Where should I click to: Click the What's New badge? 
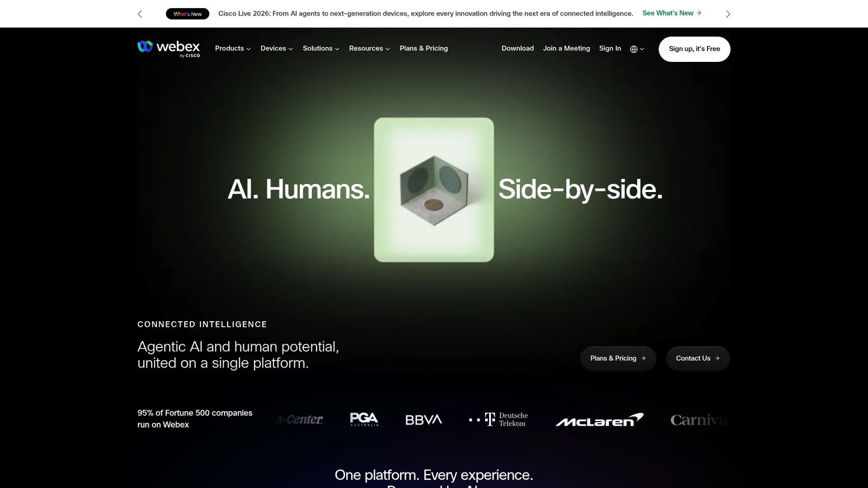tap(187, 14)
